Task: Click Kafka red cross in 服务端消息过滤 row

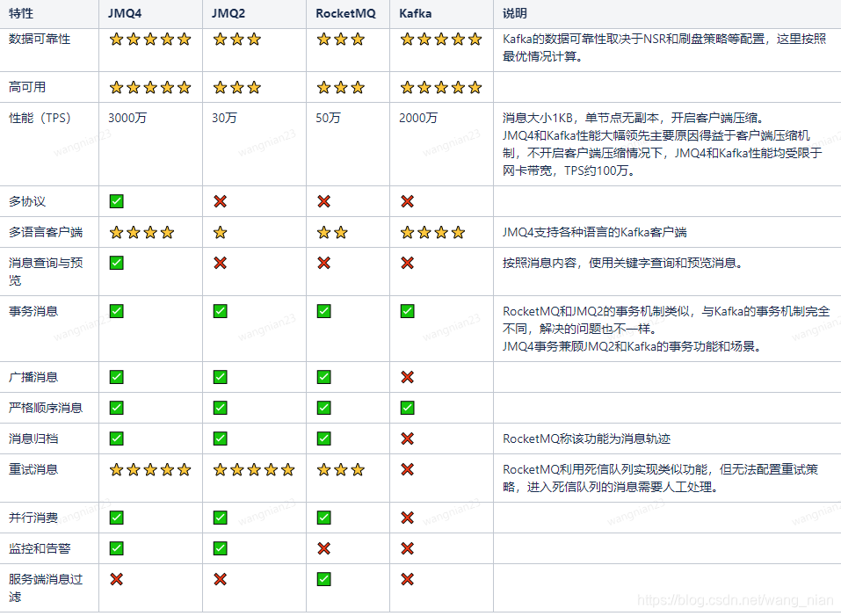Action: [x=407, y=579]
